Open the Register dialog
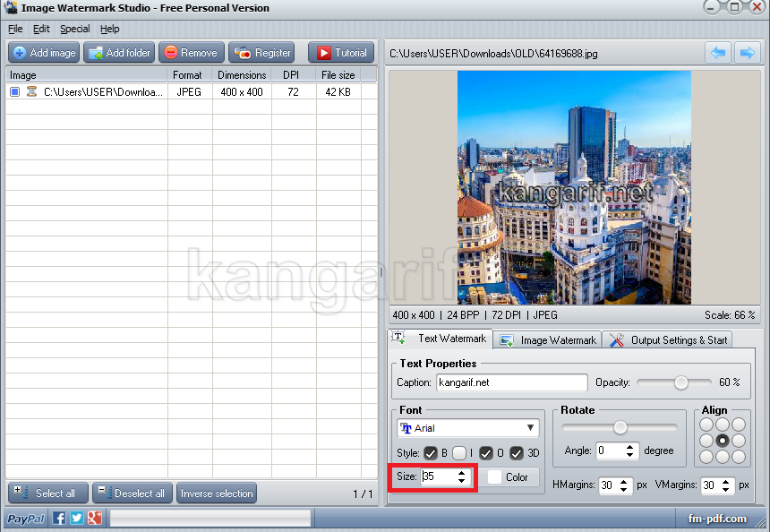The image size is (770, 532). pyautogui.click(x=261, y=52)
